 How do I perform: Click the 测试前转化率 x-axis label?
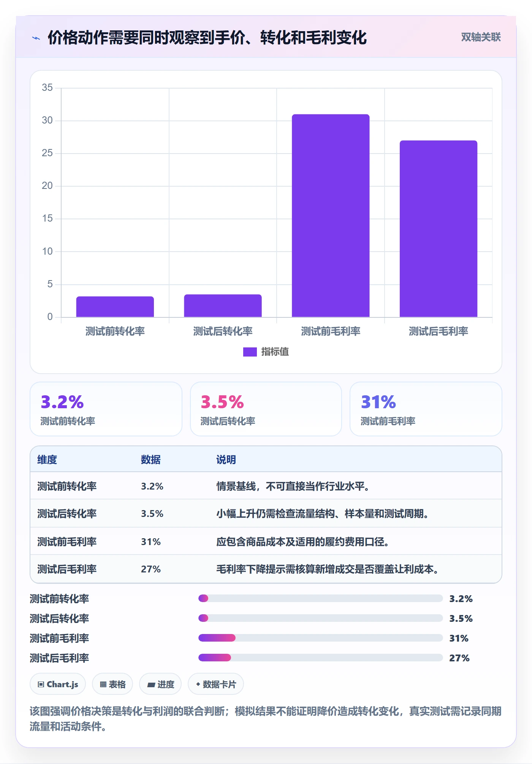coord(115,331)
